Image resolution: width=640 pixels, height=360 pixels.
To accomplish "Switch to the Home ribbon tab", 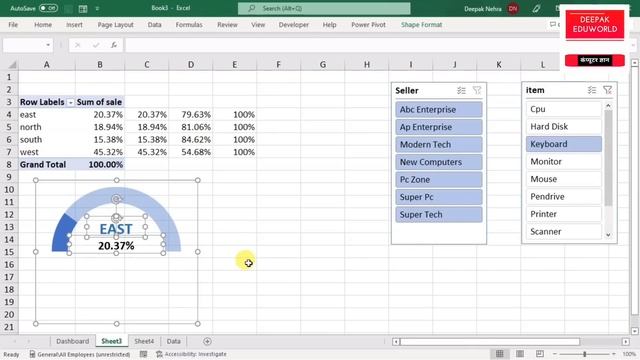I will point(43,25).
